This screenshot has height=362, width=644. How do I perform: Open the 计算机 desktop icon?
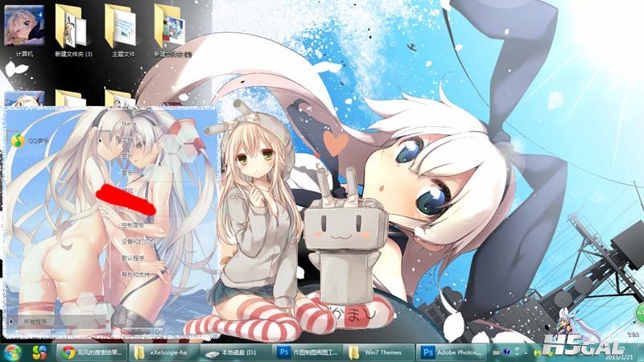point(23,28)
